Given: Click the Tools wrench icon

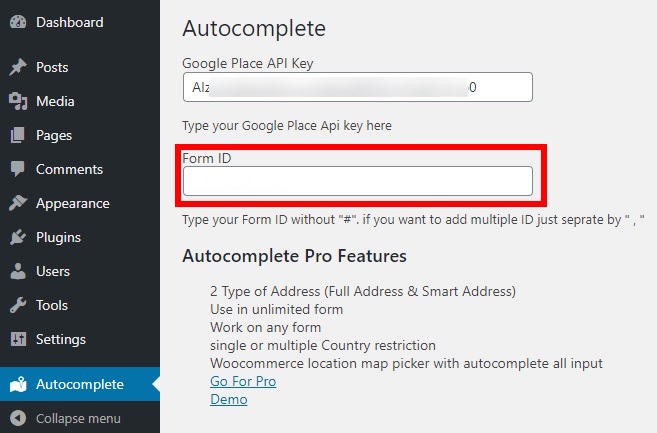Looking at the screenshot, I should pyautogui.click(x=18, y=305).
